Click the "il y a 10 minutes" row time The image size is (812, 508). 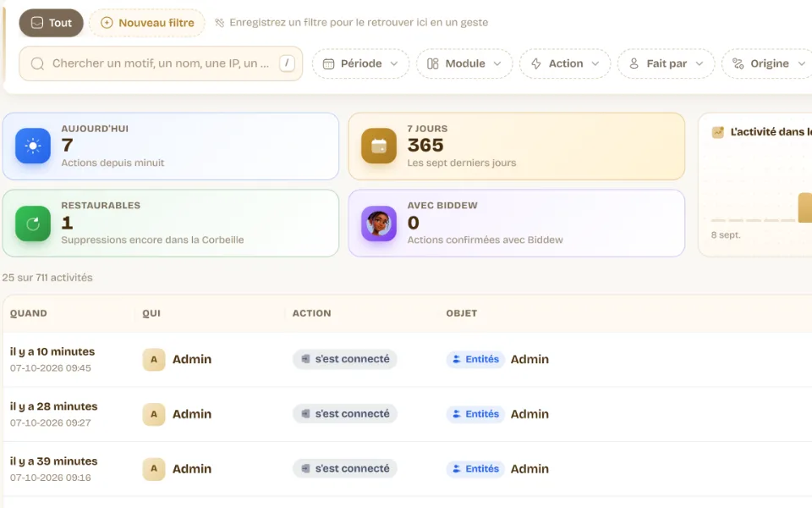pyautogui.click(x=52, y=351)
